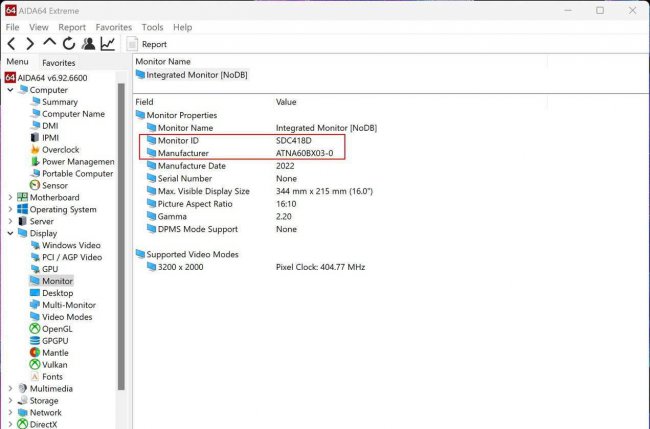Select Video Modes in the tree
This screenshot has width=650, height=429.
click(x=61, y=317)
